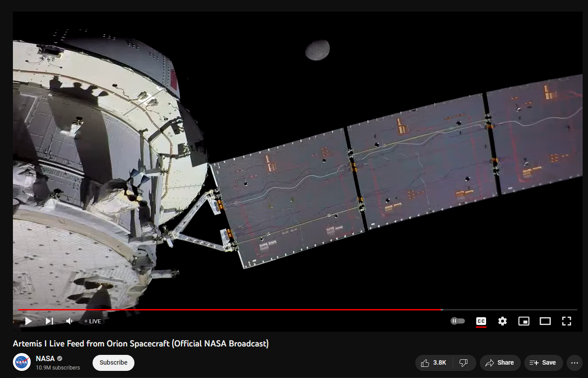The height and width of the screenshot is (378, 588).
Task: Skip to the next video
Action: point(49,321)
